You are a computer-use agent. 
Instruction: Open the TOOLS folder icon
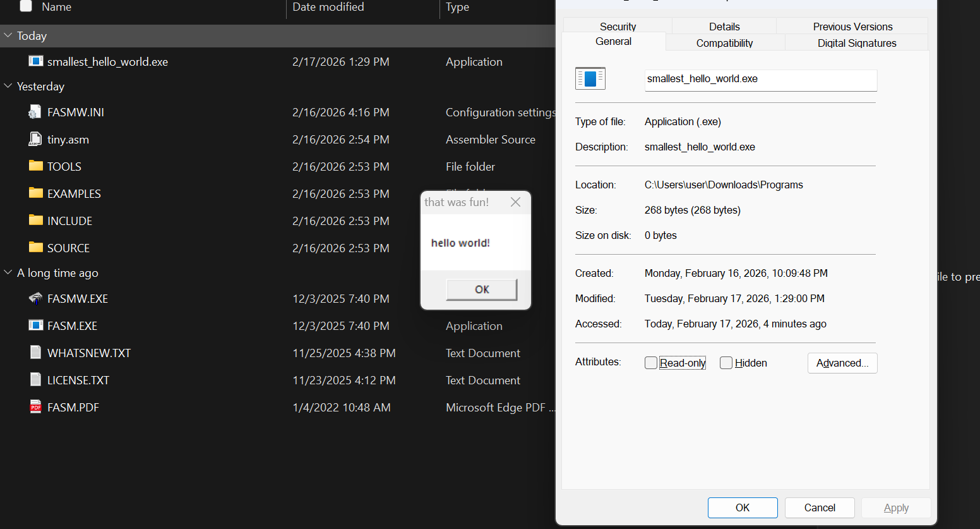pyautogui.click(x=36, y=166)
